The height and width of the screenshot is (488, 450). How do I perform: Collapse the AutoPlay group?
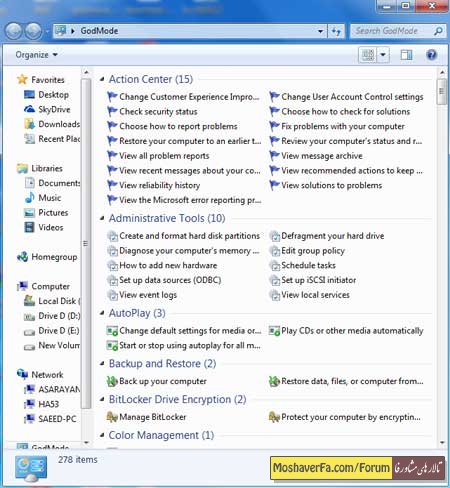[102, 313]
